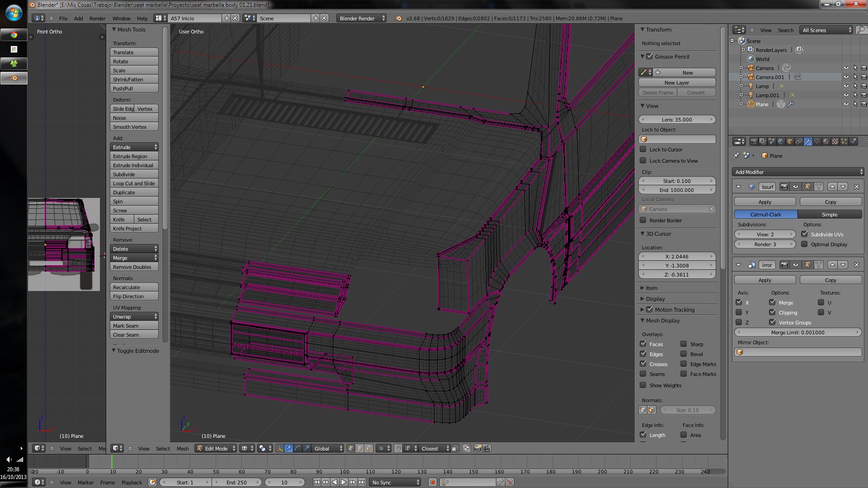This screenshot has height=488, width=868.
Task: Hide Lamp.001 using its eye icon
Action: pos(846,95)
